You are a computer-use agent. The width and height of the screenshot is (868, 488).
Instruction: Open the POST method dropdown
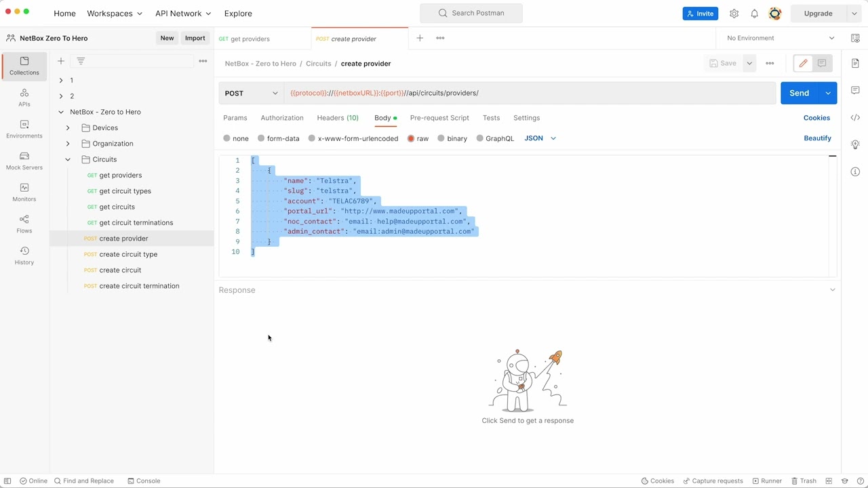(252, 93)
